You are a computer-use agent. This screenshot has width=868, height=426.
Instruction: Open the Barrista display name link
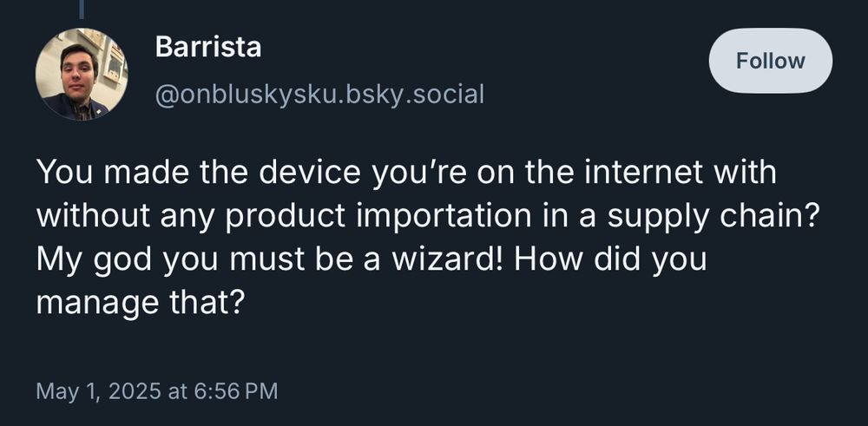tap(208, 47)
